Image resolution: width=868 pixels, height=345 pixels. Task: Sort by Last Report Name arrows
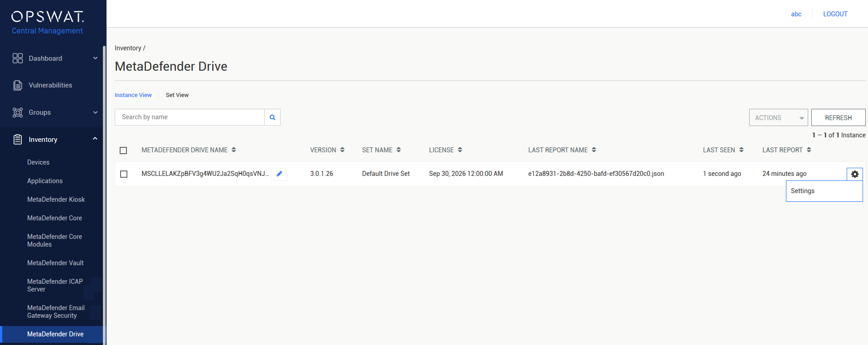click(x=594, y=150)
